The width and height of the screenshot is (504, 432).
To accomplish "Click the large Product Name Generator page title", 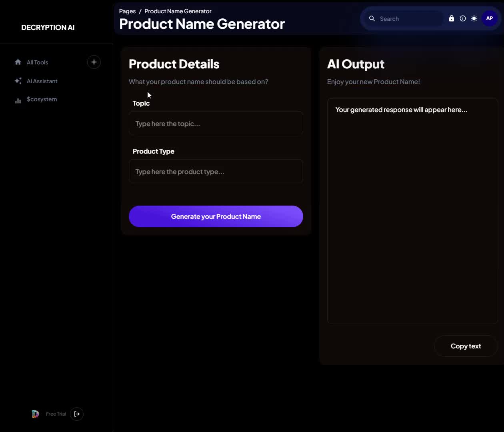I will 202,24.
